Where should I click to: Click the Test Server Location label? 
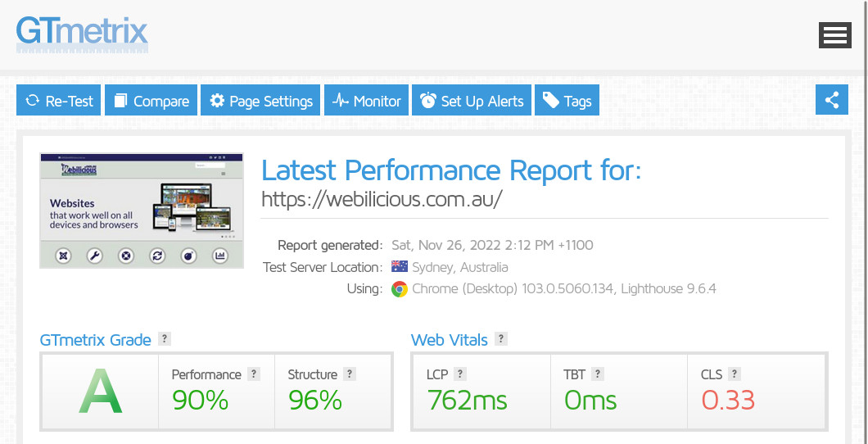pos(323,267)
